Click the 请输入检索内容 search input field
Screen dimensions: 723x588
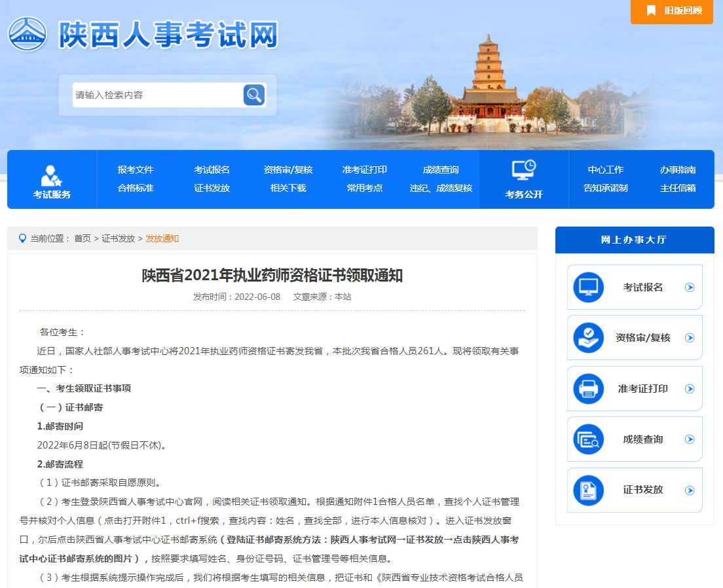(157, 95)
